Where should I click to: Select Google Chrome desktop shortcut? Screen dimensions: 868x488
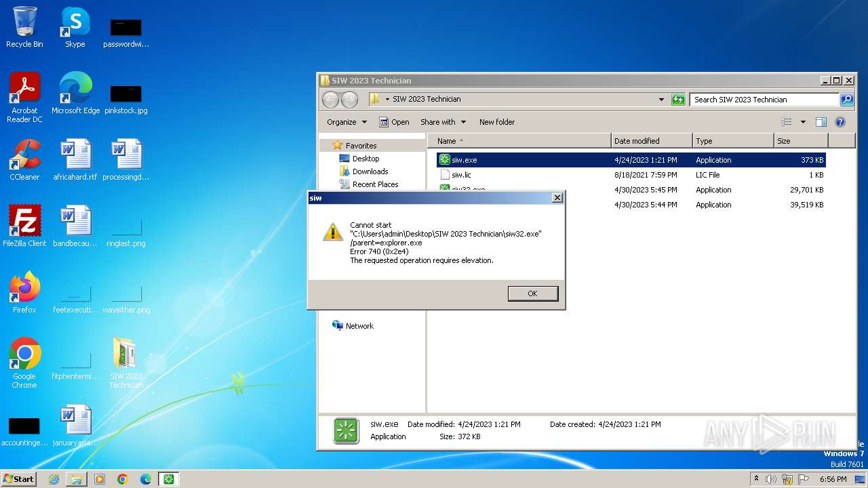pos(24,363)
